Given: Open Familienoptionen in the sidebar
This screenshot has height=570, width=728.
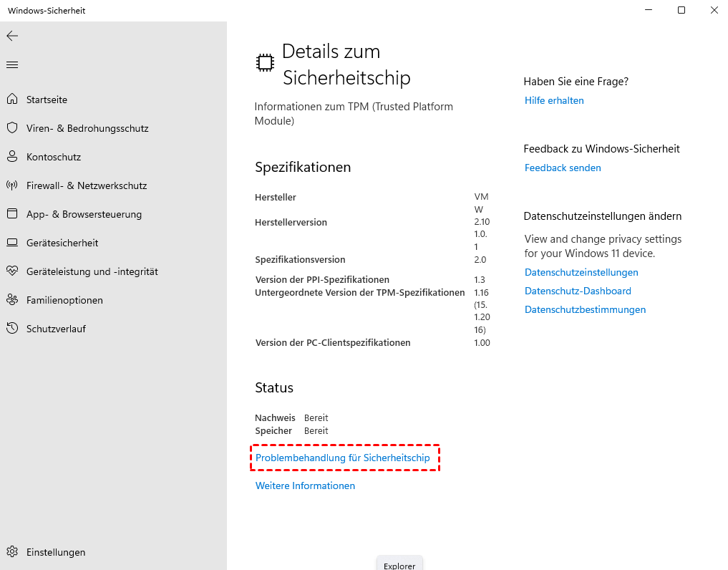Looking at the screenshot, I should (x=64, y=300).
